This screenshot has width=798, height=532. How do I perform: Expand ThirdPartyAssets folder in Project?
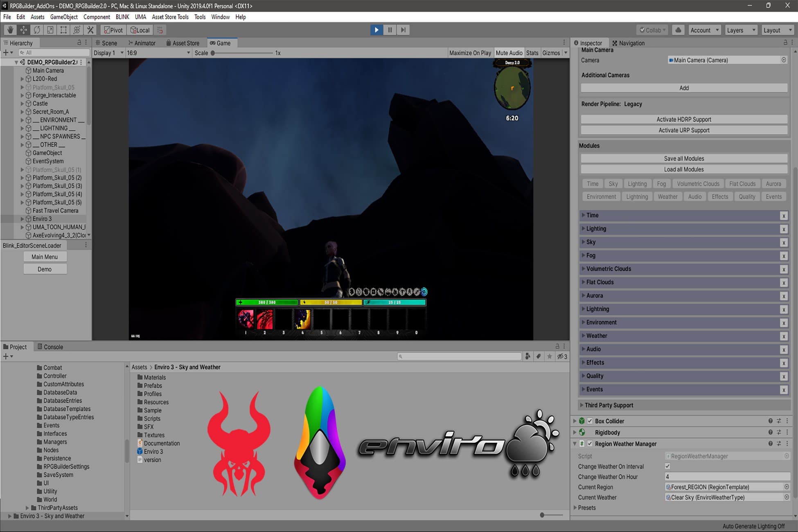tap(27, 508)
